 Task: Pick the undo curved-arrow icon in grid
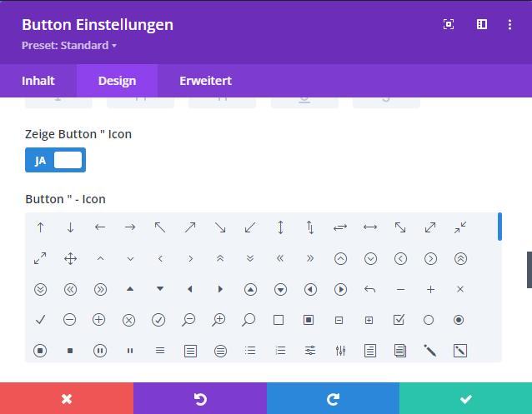370,290
